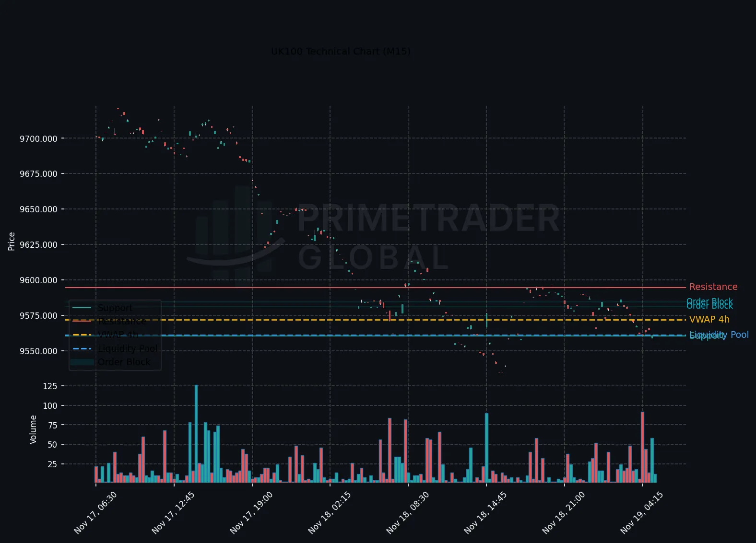Screen dimensions: 756x543
Task: Click the tallest teal volume bar reaching 125
Action: point(196,433)
